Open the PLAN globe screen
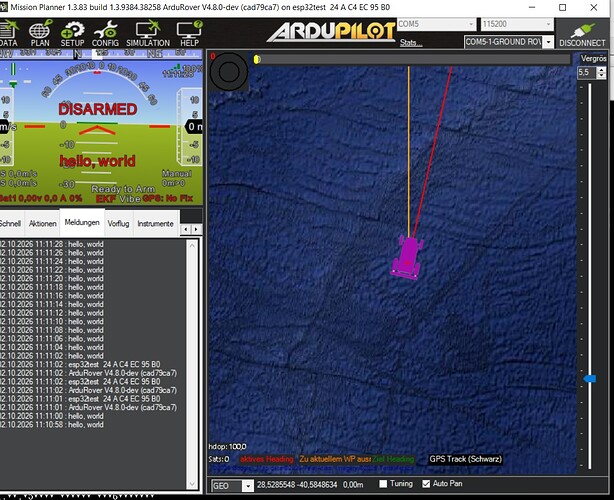 tap(40, 34)
